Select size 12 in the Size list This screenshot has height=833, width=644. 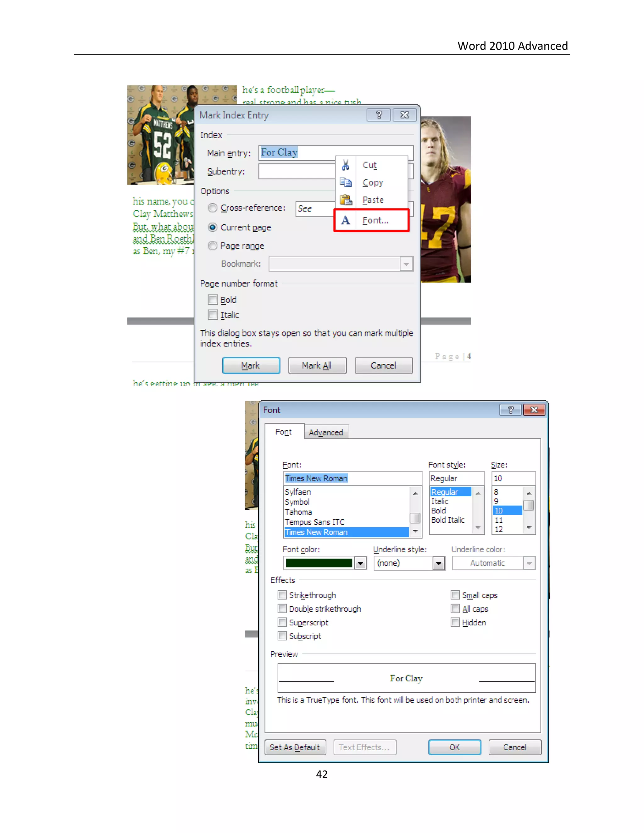[508, 529]
